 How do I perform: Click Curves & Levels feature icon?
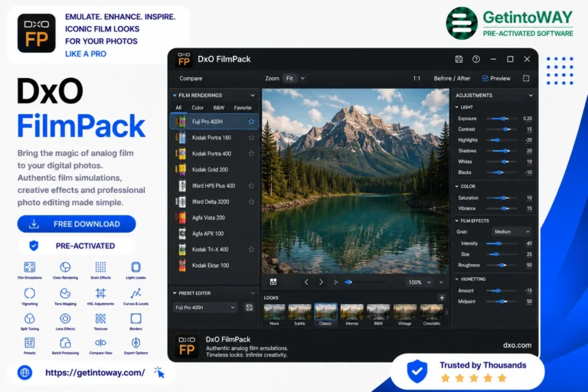tap(136, 293)
